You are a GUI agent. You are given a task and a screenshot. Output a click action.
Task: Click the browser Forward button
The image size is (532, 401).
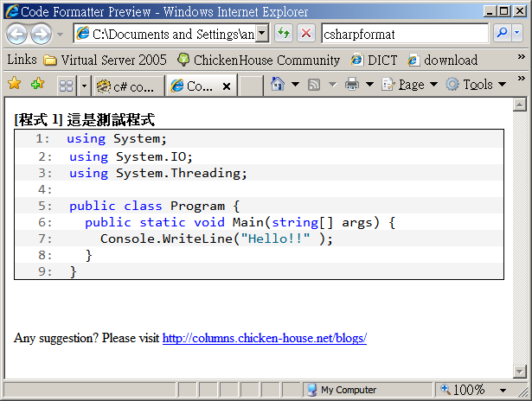41,35
